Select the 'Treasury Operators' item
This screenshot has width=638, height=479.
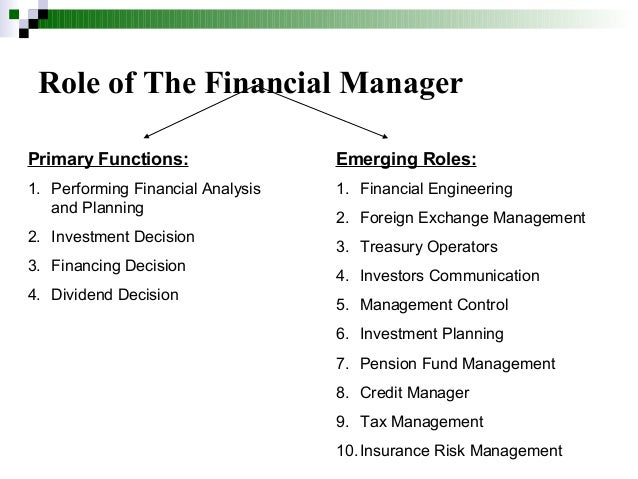point(429,247)
